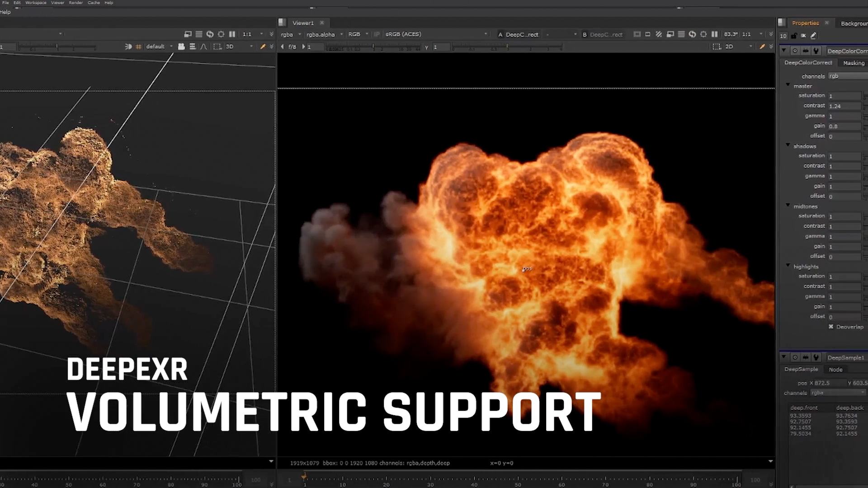Click the grid display icon in 3D viewer
868x488 pixels.
[139, 47]
